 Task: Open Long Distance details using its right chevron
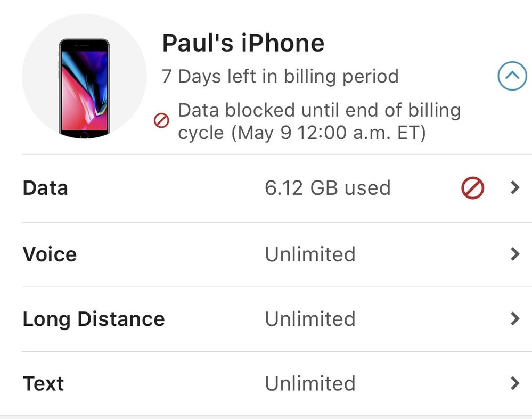(514, 319)
